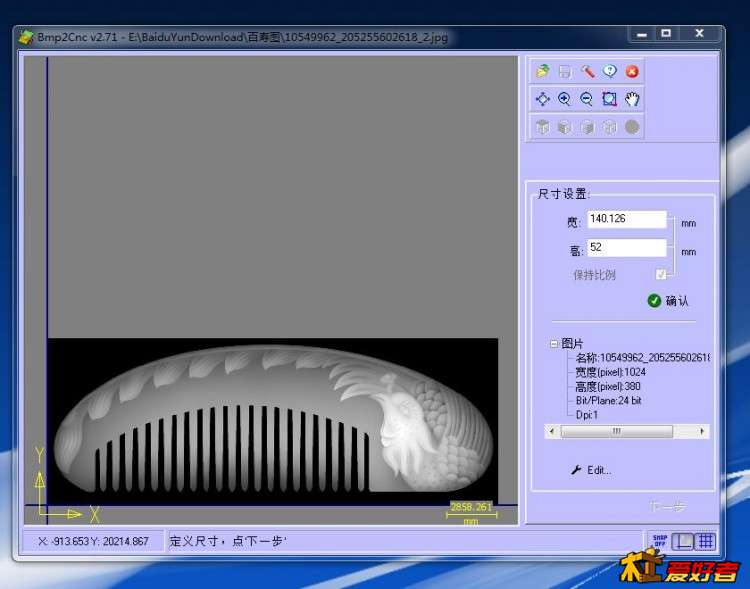
Task: Click the height field showing 52
Action: (x=627, y=248)
